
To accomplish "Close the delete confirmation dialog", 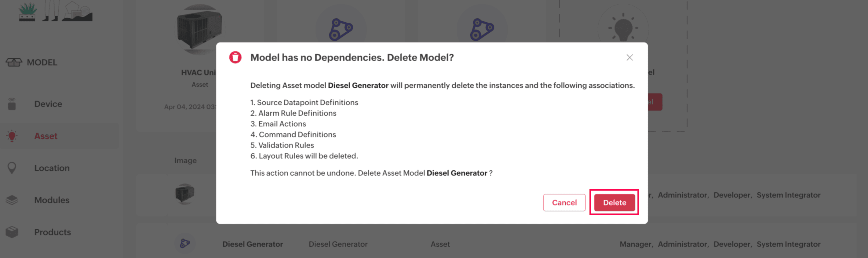I will (x=629, y=58).
